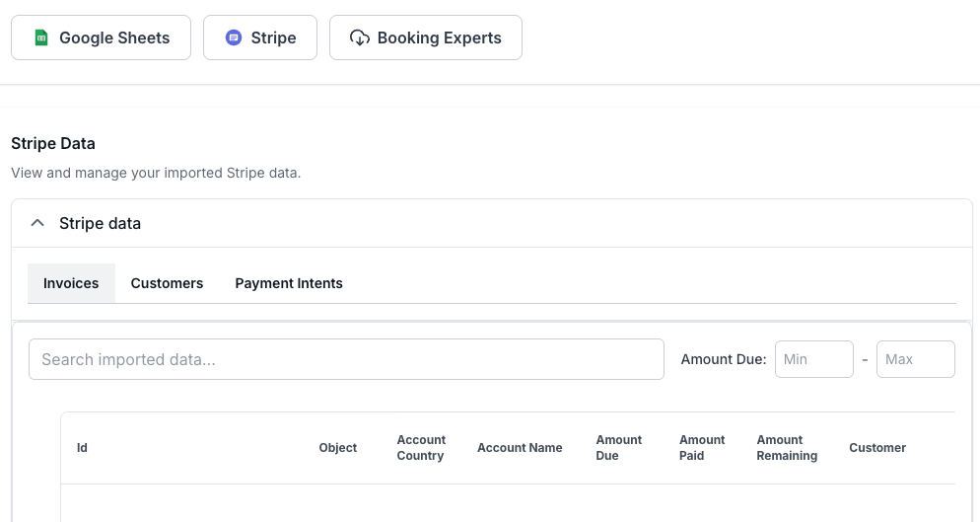Image resolution: width=980 pixels, height=522 pixels.
Task: Click the Object column header
Action: tap(337, 448)
